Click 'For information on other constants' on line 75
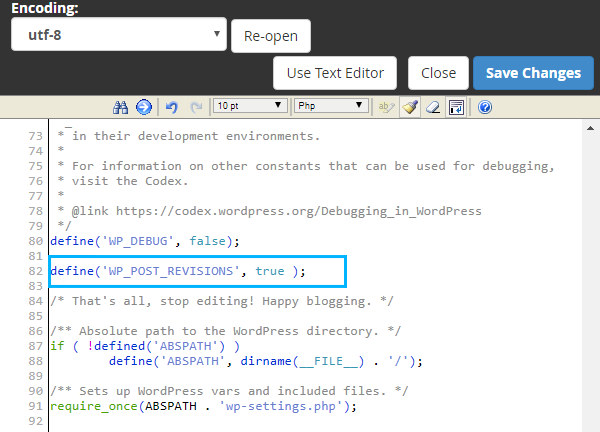 point(196,166)
